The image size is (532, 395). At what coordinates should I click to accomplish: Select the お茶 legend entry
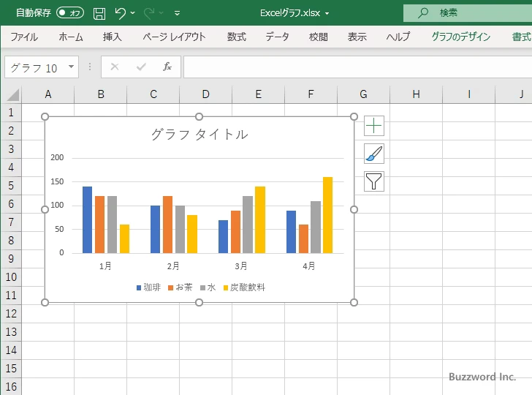coord(180,287)
